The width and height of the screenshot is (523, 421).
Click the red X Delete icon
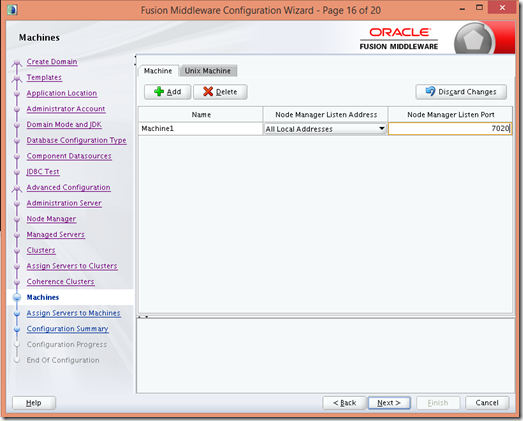point(208,91)
